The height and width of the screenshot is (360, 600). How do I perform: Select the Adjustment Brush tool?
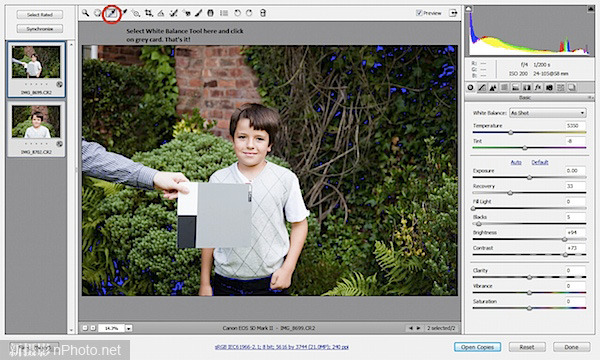[x=198, y=13]
